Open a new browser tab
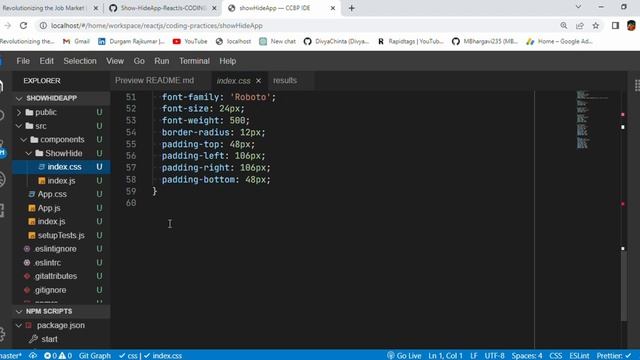 coord(351,8)
